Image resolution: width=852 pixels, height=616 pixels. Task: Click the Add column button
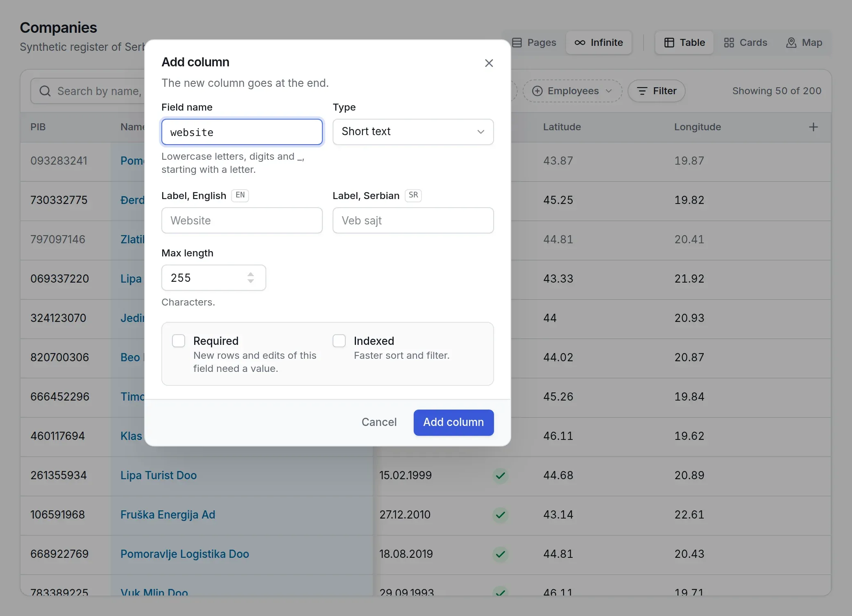pos(453,422)
